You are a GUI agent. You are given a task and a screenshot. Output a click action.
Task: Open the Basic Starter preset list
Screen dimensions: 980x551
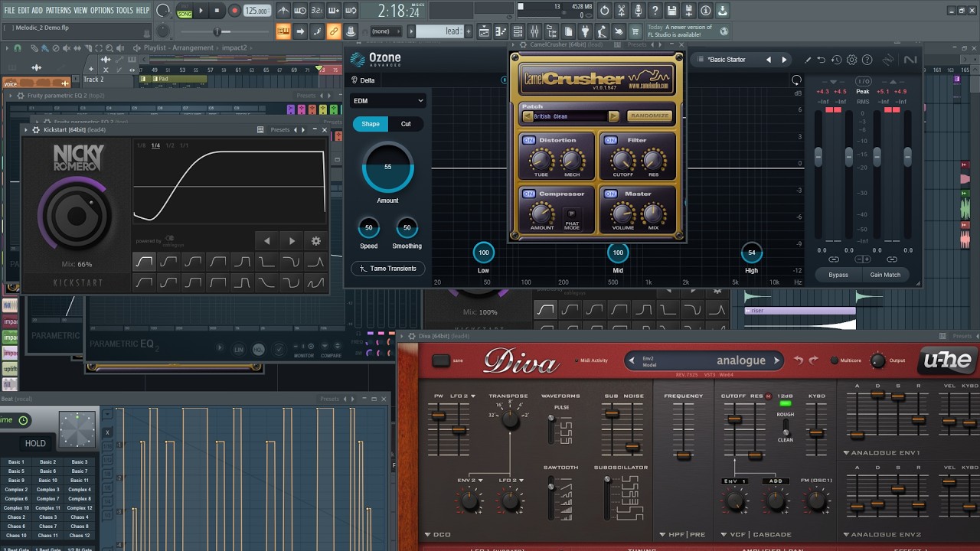click(727, 60)
